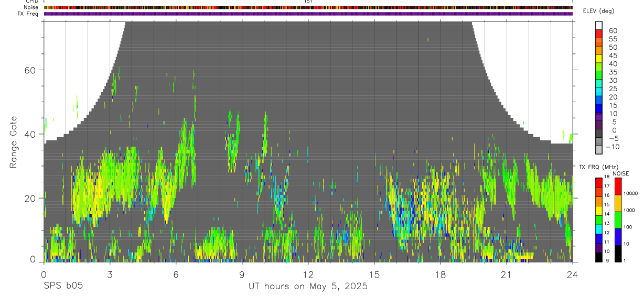Click the green 100 band in NOISE legend
The width and height of the screenshot is (644, 297).
pyautogui.click(x=618, y=220)
